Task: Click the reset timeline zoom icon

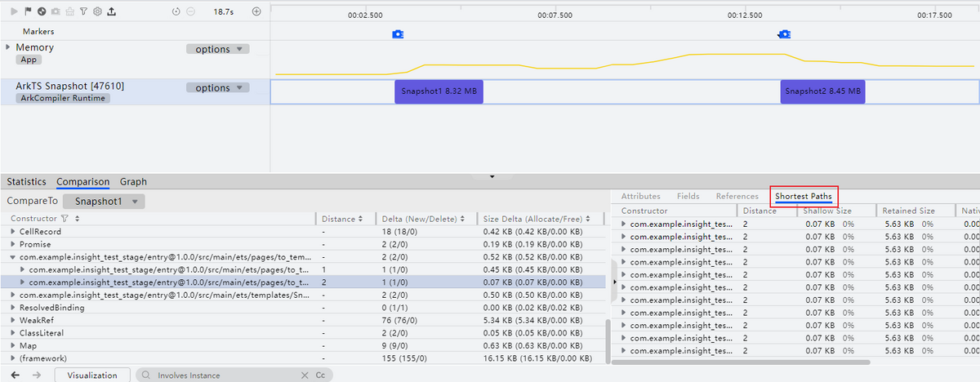Action: [176, 12]
